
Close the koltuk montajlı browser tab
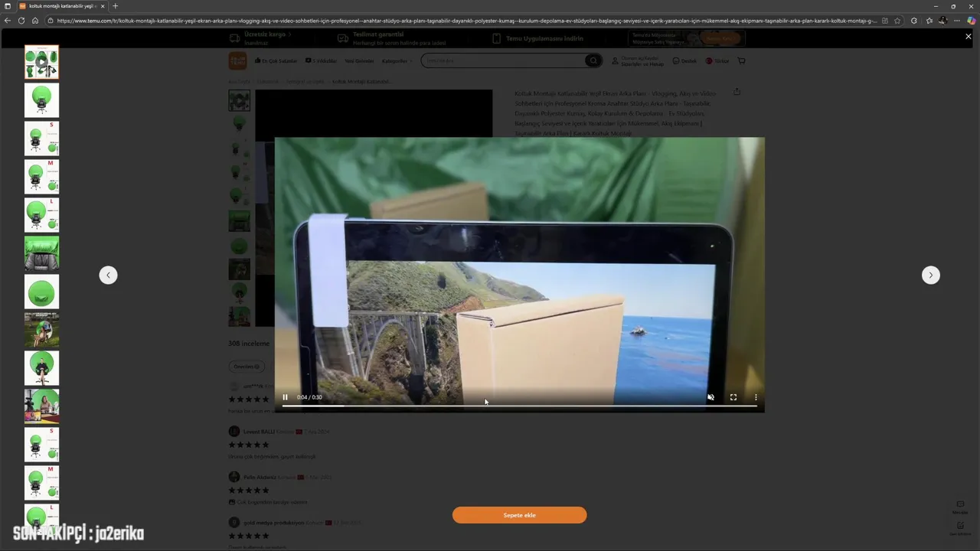tap(103, 6)
